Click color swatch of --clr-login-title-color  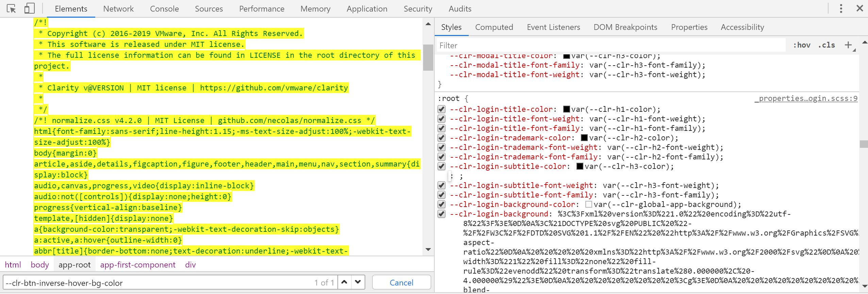(x=567, y=109)
